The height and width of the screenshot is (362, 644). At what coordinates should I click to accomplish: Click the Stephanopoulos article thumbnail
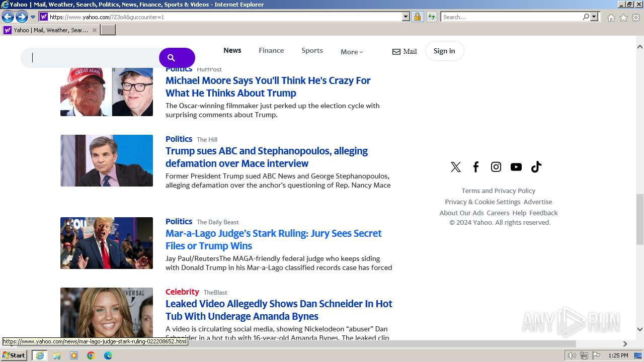pyautogui.click(x=107, y=160)
